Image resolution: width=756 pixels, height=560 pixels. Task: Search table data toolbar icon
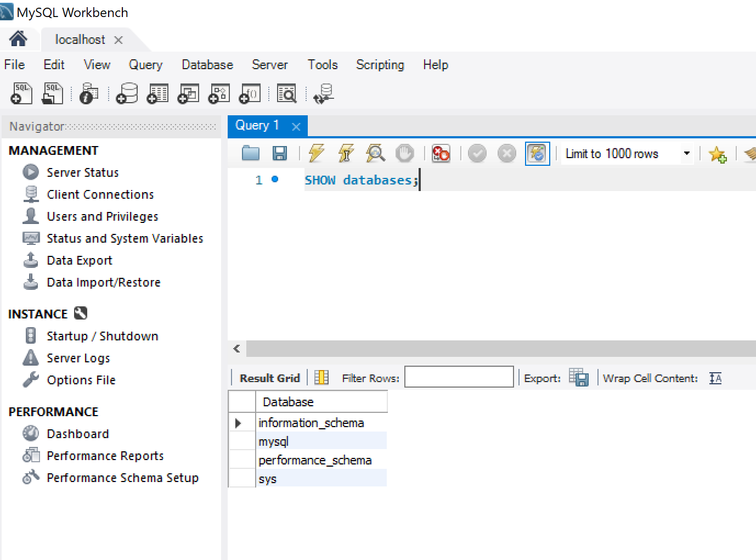(286, 94)
